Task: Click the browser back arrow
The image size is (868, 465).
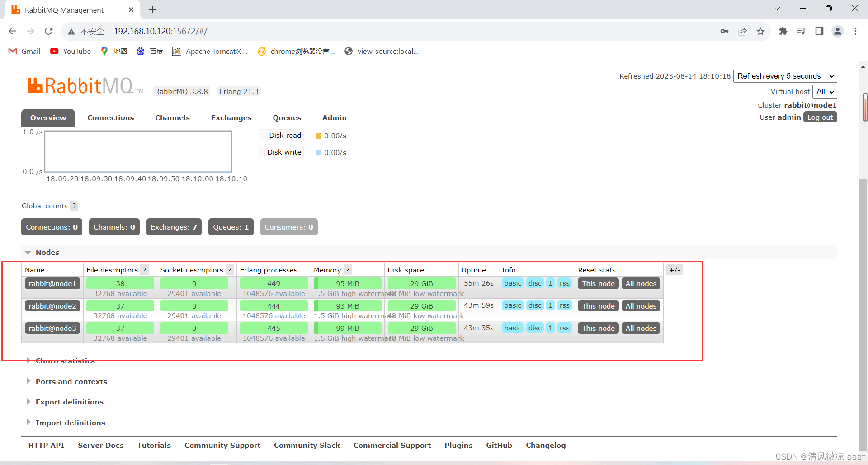Action: 12,31
